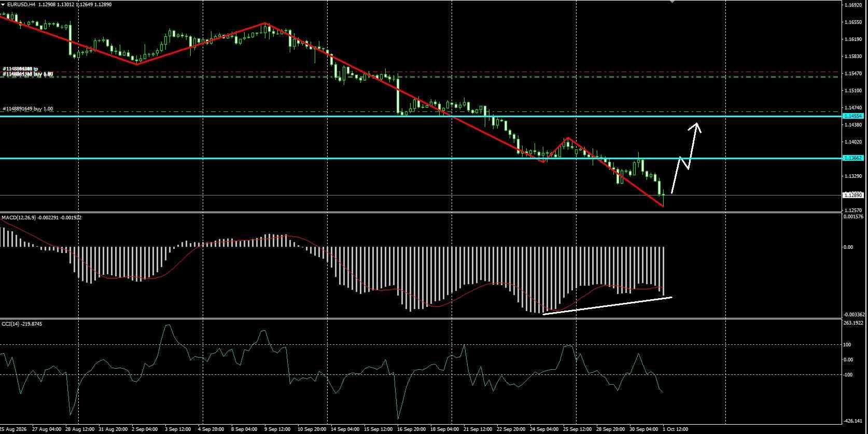The width and height of the screenshot is (868, 434).
Task: Click the CCI(14) indicator label
Action: (9, 324)
